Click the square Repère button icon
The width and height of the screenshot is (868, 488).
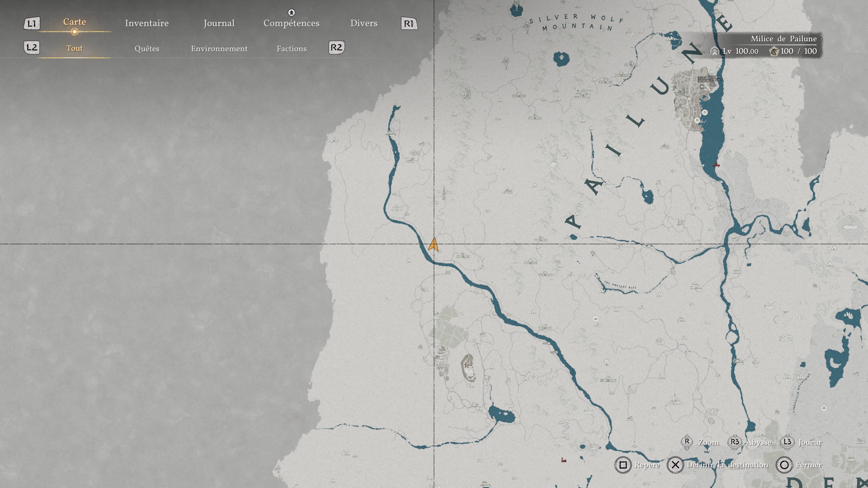623,465
